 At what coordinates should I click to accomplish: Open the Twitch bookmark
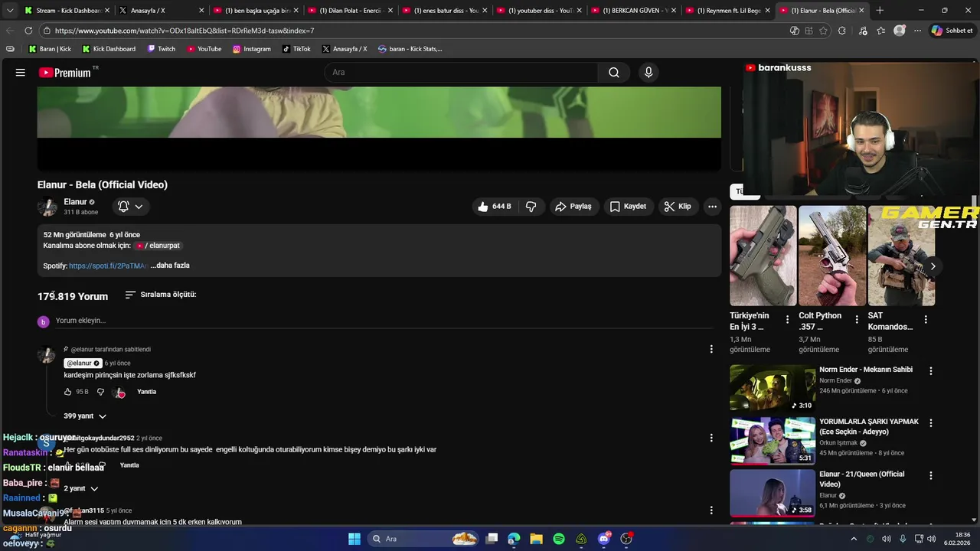point(161,49)
